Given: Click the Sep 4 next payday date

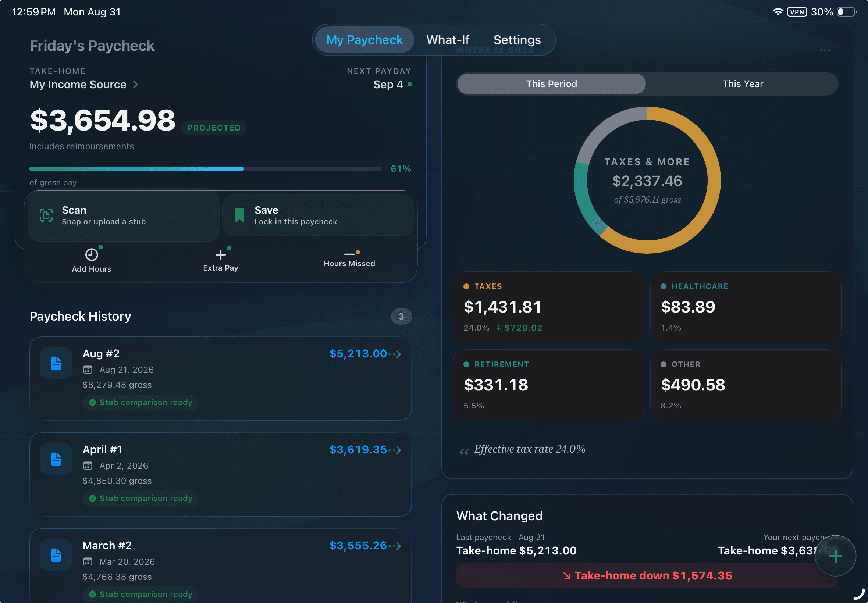Looking at the screenshot, I should click(x=388, y=84).
